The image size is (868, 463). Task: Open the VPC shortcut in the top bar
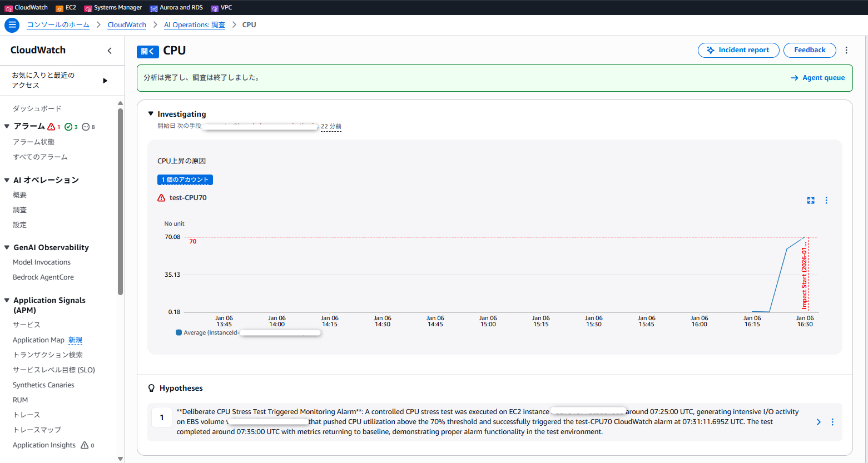[x=221, y=8]
